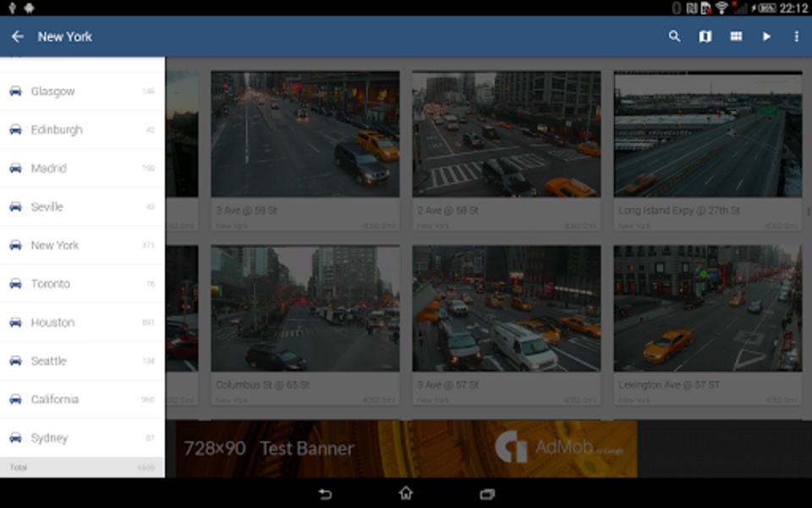Screen dimensions: 812x508
Task: Click the 'Long Island Expy @ 27th St' caption
Action: (x=679, y=211)
